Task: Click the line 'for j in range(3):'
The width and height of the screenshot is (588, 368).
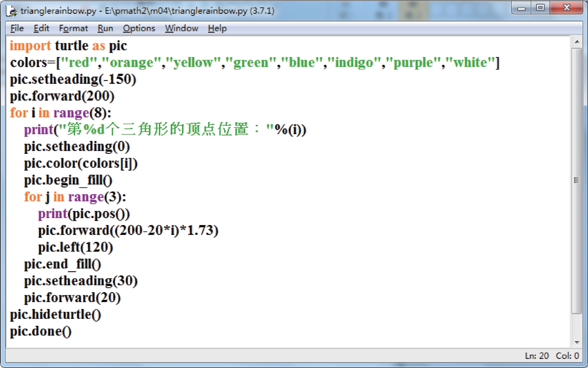Action: click(75, 197)
